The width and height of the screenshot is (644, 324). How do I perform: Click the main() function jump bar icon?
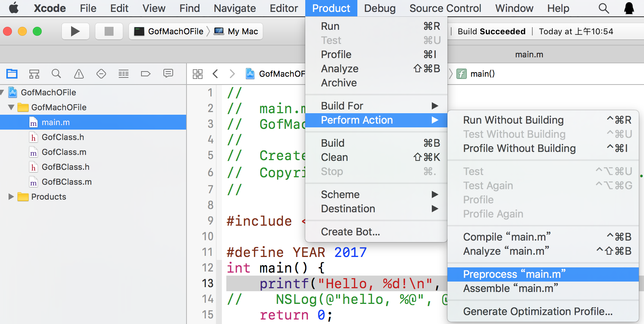click(462, 74)
